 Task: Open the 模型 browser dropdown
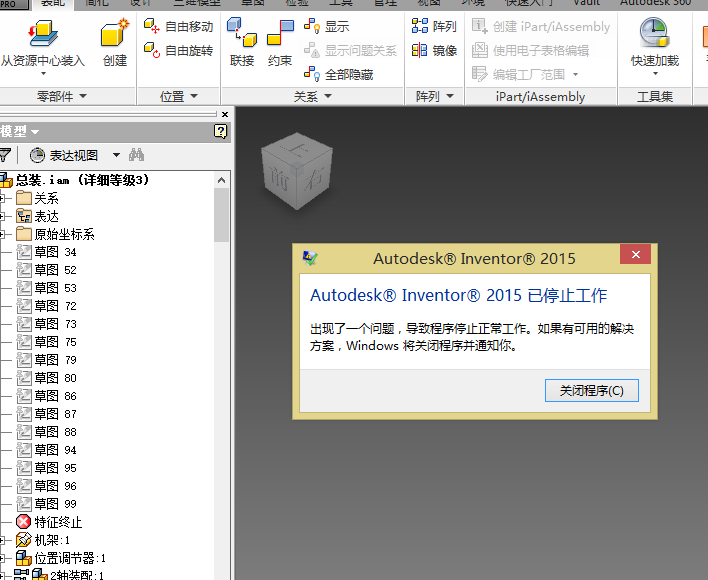(x=35, y=132)
